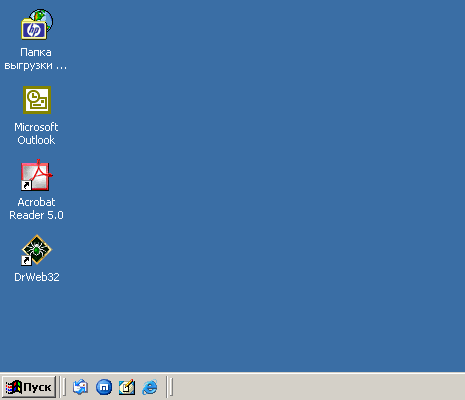
Task: Launch Outlook Express from quick launch
Action: click(80, 387)
